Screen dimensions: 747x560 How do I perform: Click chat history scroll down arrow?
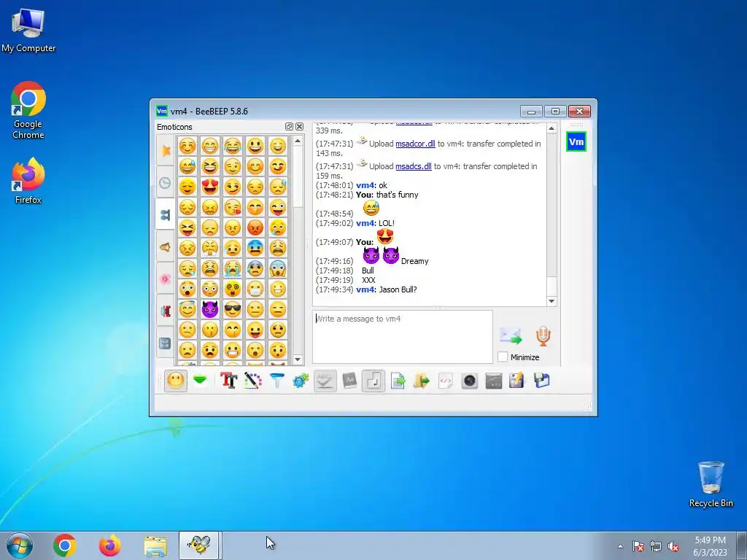pyautogui.click(x=551, y=301)
